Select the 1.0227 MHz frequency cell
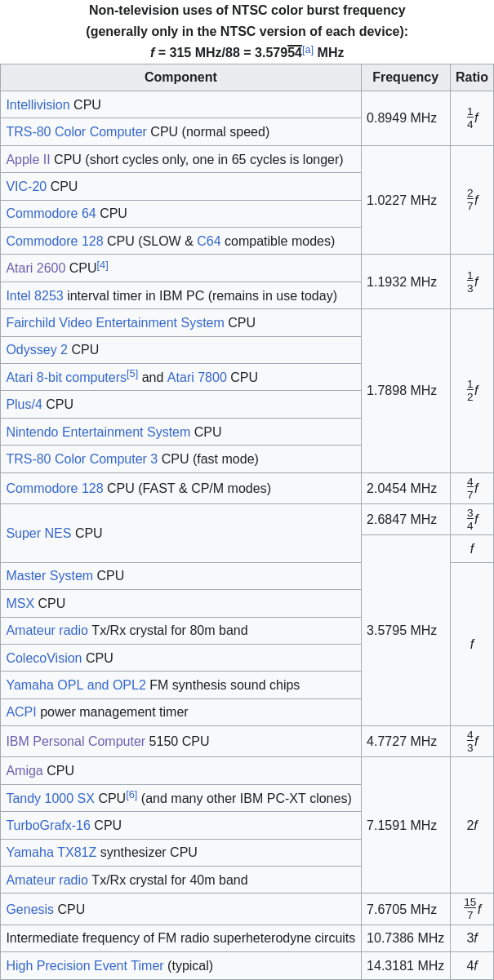The height and width of the screenshot is (980, 494). point(406,200)
